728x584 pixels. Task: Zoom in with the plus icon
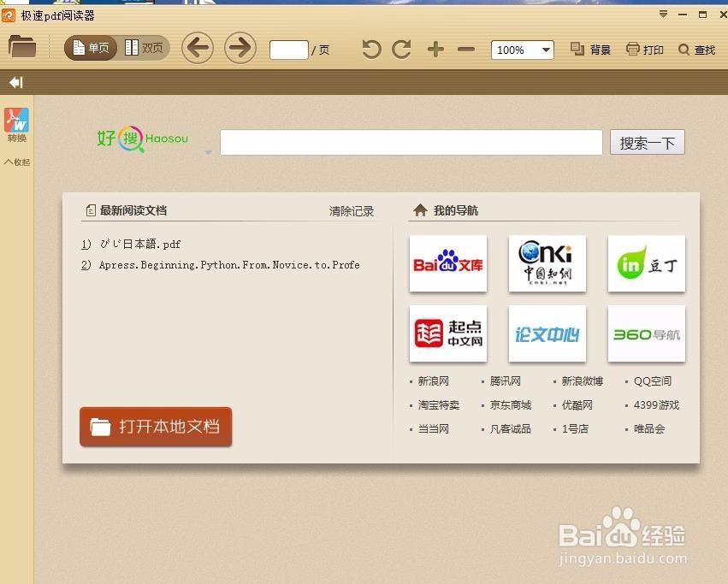(435, 50)
